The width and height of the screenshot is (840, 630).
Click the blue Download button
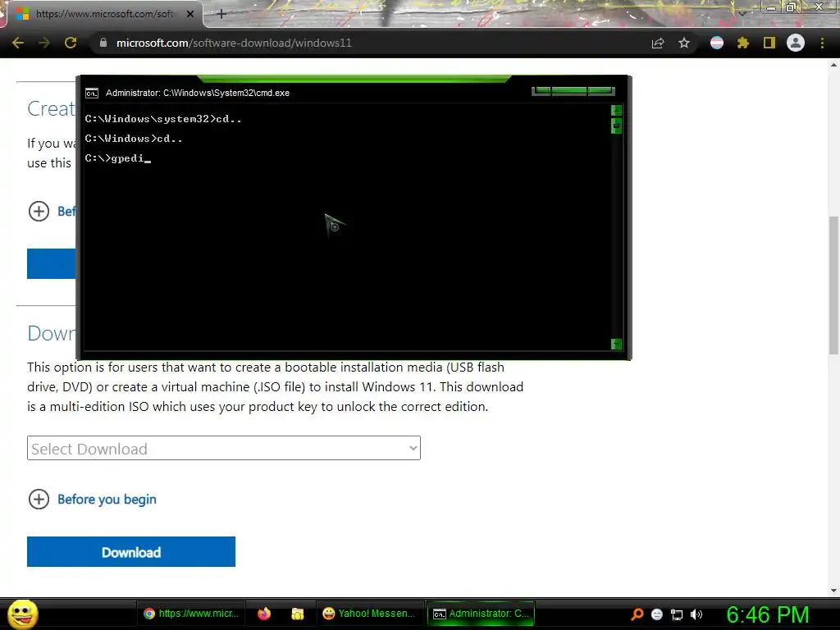click(131, 552)
